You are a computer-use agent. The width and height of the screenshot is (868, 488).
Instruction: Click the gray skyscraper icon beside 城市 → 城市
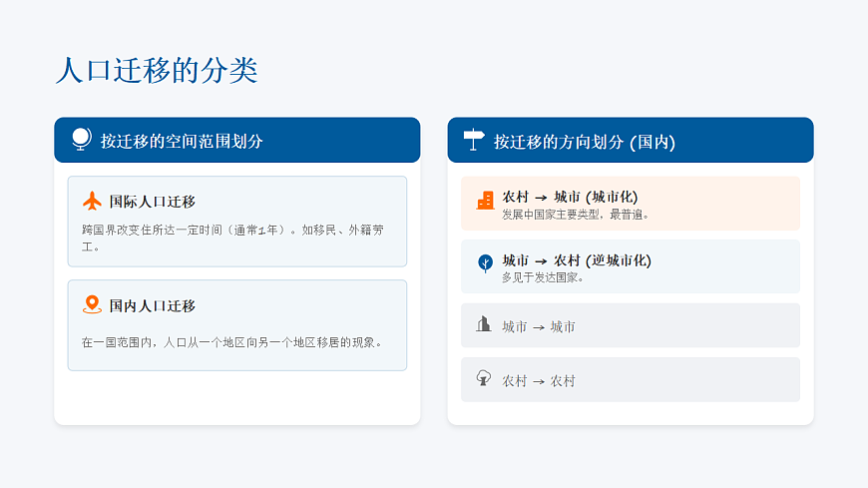pyautogui.click(x=483, y=324)
